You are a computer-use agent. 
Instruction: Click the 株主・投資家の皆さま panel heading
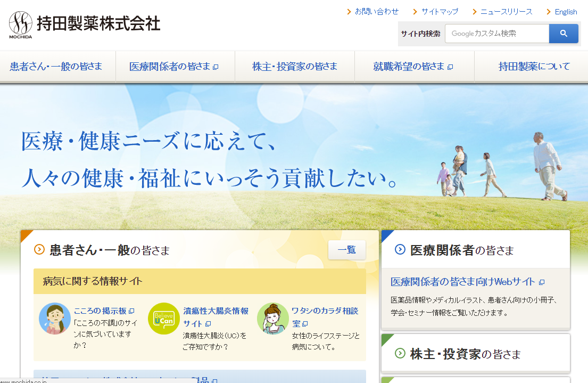466,354
